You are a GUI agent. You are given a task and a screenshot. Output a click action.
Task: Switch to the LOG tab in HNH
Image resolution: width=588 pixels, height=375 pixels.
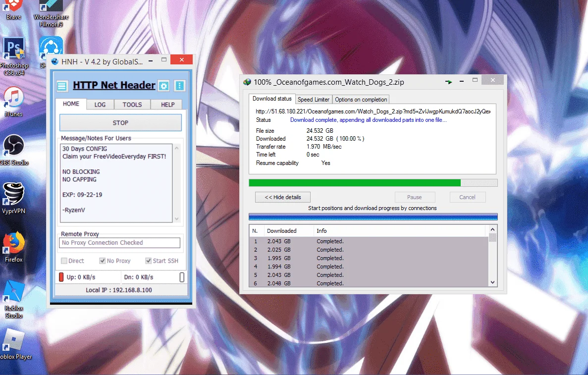(100, 105)
